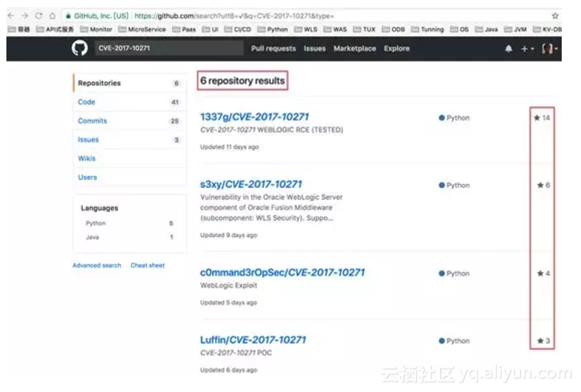This screenshot has width=581, height=392.
Task: Switch to Users search results
Action: click(x=129, y=178)
